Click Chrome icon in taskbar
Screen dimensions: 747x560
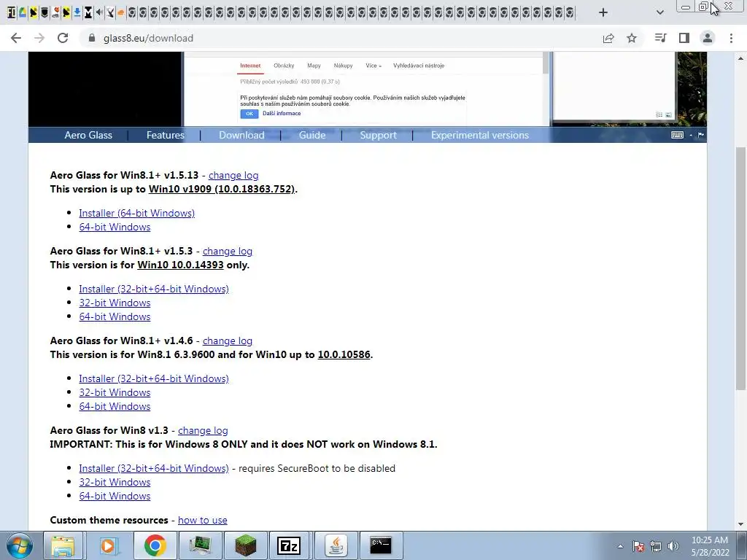pyautogui.click(x=155, y=545)
